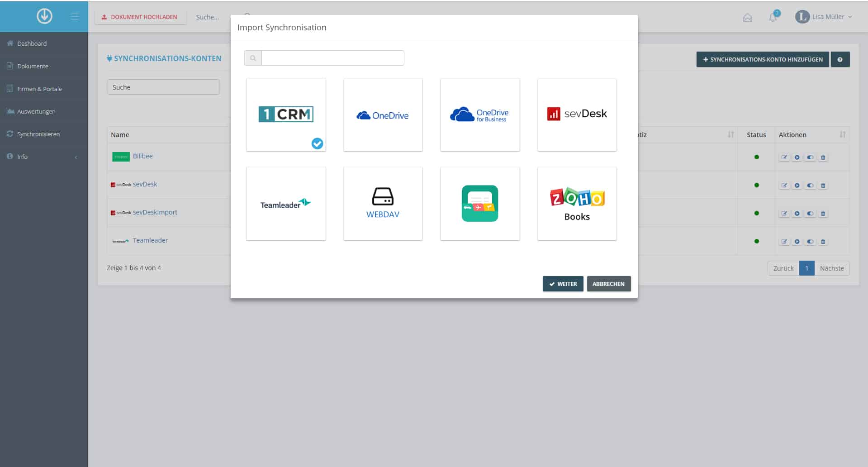Pick the green travel expenses app tile

pos(480,204)
